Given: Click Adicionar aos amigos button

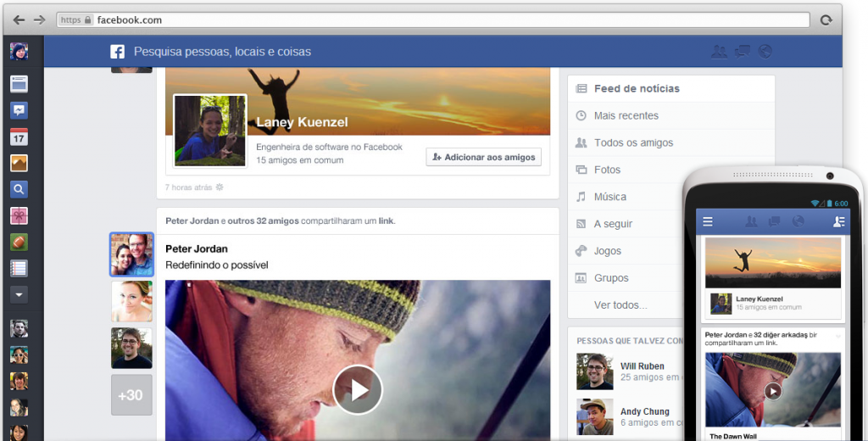Looking at the screenshot, I should (x=483, y=157).
